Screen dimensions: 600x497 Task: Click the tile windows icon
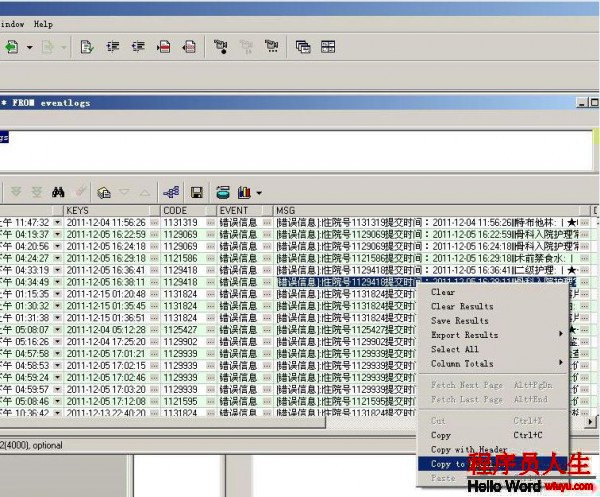tap(328, 47)
